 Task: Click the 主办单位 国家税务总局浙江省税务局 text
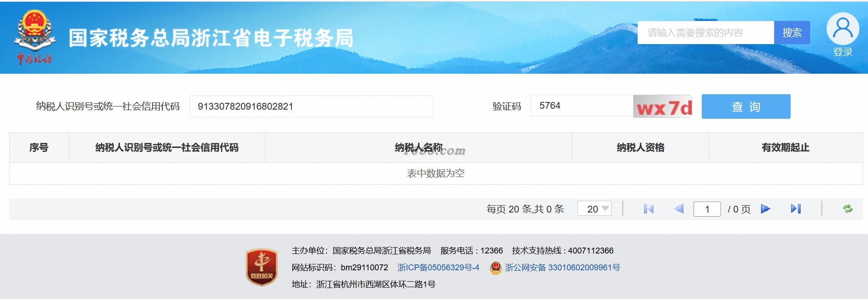pyautogui.click(x=361, y=251)
